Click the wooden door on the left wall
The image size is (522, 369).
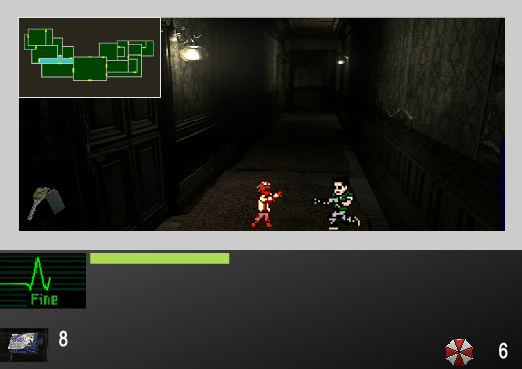pos(120,160)
